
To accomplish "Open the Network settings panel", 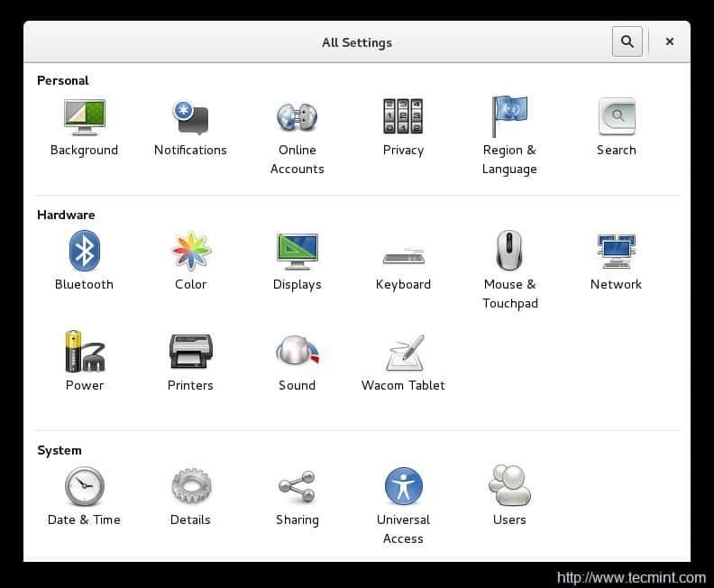I will click(x=616, y=252).
